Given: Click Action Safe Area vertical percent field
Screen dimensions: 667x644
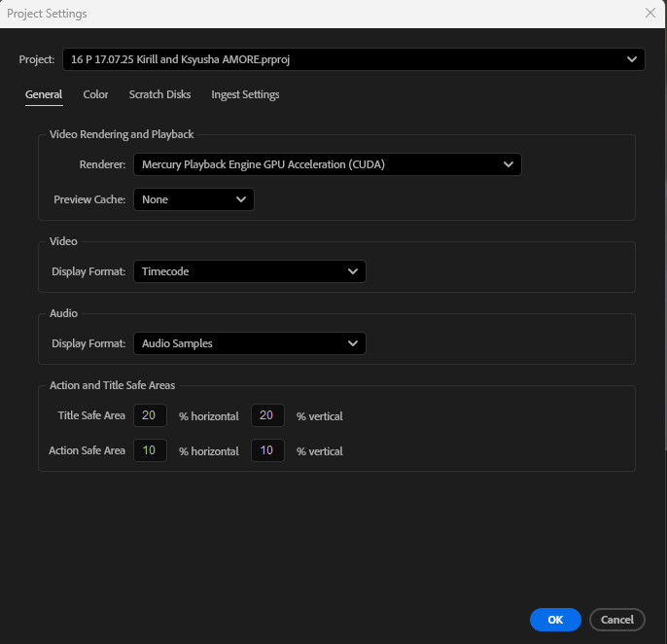Looking at the screenshot, I should pos(267,450).
